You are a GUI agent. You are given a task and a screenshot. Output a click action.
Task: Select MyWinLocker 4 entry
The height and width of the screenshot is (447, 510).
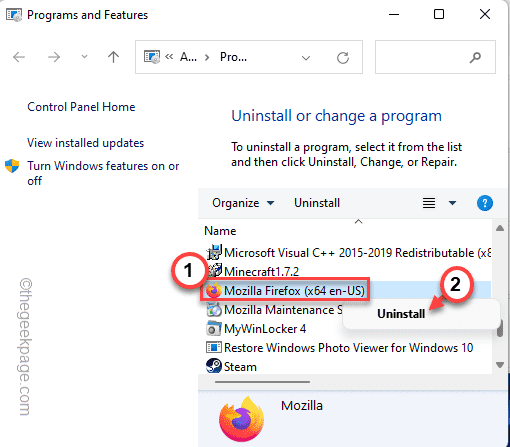[x=265, y=329]
